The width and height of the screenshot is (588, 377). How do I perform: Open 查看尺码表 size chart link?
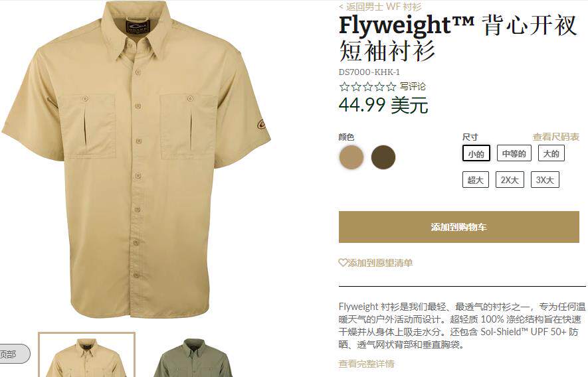tap(555, 137)
